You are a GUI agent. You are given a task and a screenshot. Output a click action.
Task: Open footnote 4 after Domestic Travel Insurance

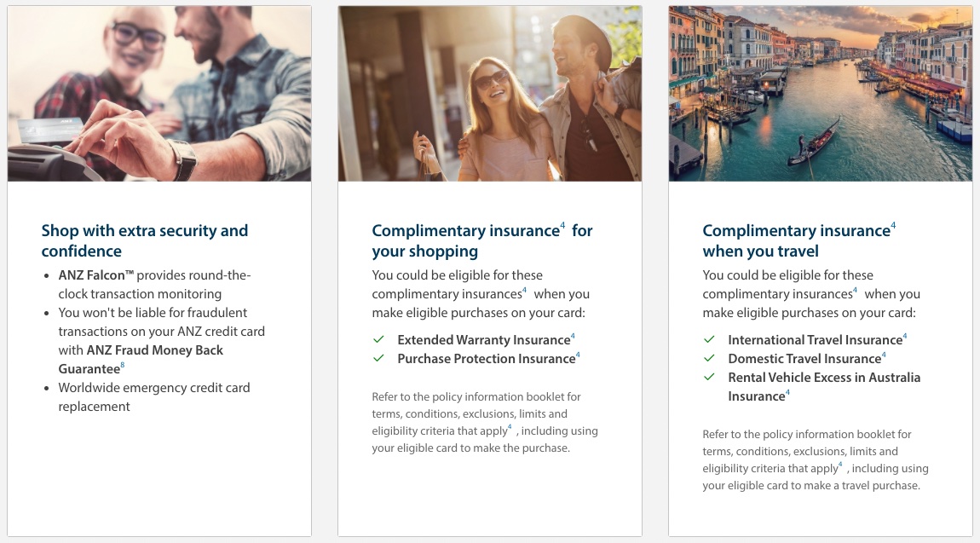pos(884,355)
